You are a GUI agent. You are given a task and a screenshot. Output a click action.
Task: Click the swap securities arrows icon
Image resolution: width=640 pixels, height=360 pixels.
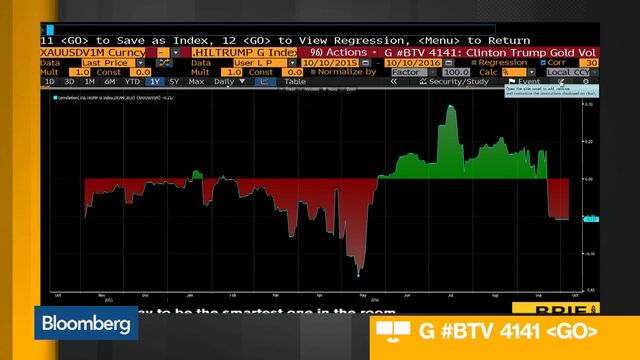pyautogui.click(x=164, y=63)
